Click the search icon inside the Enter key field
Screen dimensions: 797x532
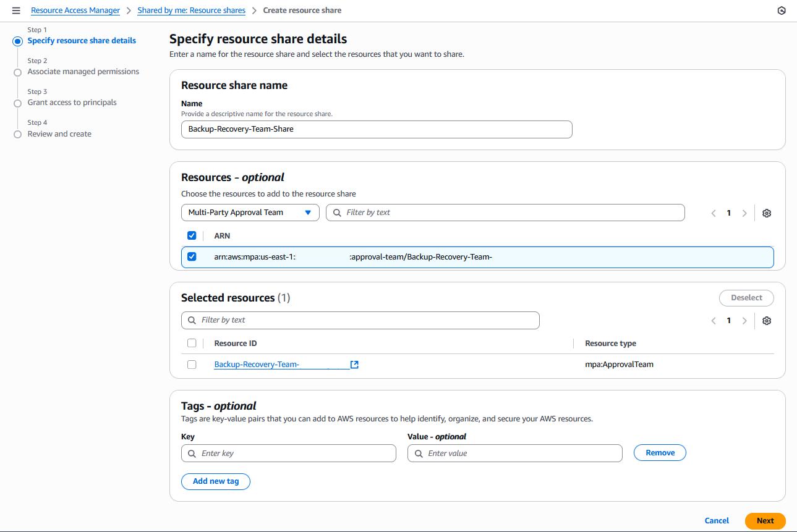coord(191,453)
